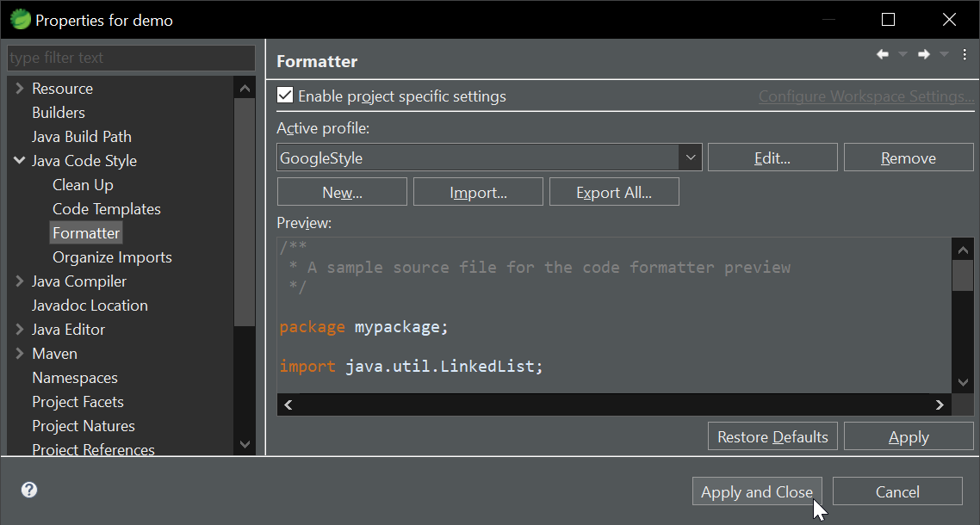The width and height of the screenshot is (980, 525).
Task: Click preview horizontal scroll right arrow
Action: [x=940, y=405]
